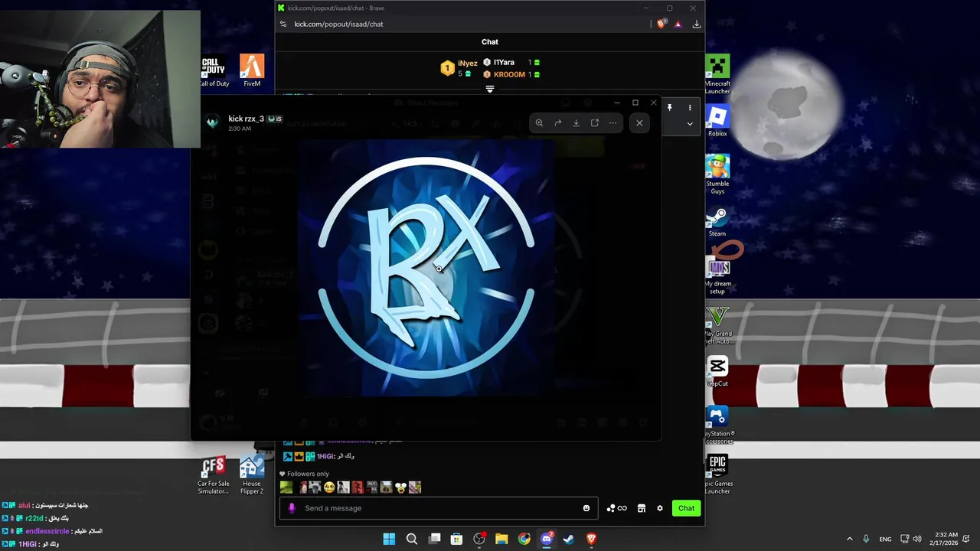The image size is (980, 551).
Task: Open I1Yara leaderboard entry
Action: [x=511, y=62]
